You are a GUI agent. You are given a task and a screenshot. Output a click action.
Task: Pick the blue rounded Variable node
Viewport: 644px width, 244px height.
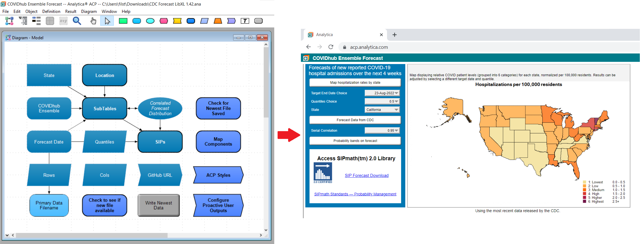click(x=137, y=21)
